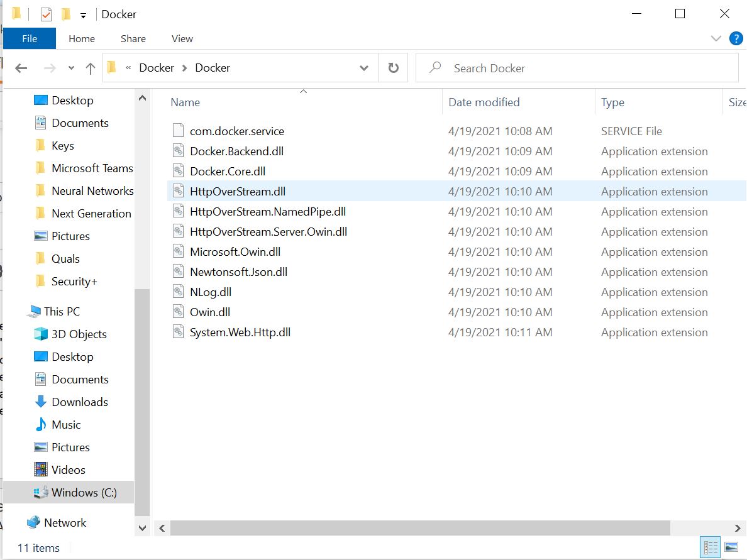747x560 pixels.
Task: Click the SERVICE File type cell
Action: (x=631, y=131)
